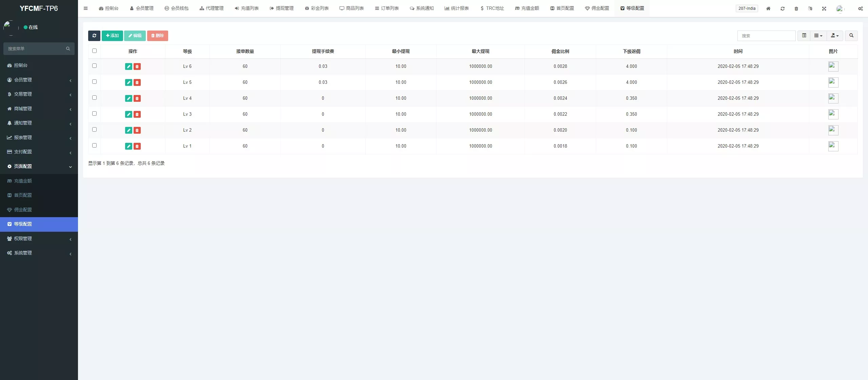
Task: Click the 207-India site button
Action: pos(747,8)
